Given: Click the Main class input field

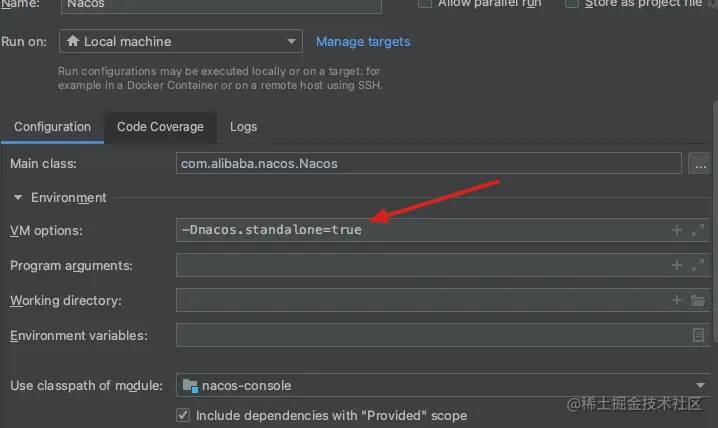Looking at the screenshot, I should (428, 163).
